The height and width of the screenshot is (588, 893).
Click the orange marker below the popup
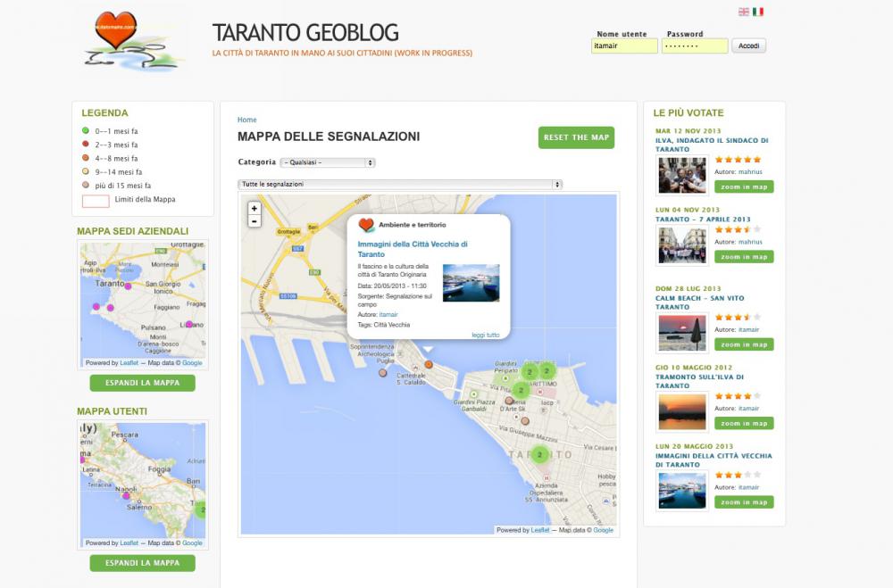pos(429,364)
